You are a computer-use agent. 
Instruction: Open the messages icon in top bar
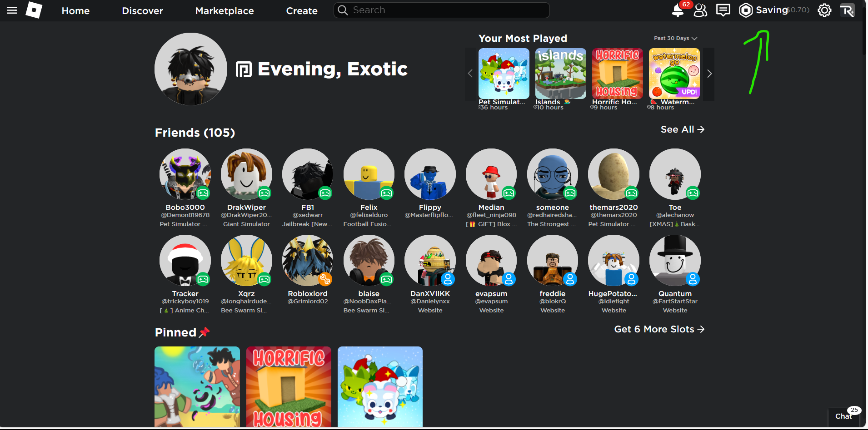(x=723, y=10)
